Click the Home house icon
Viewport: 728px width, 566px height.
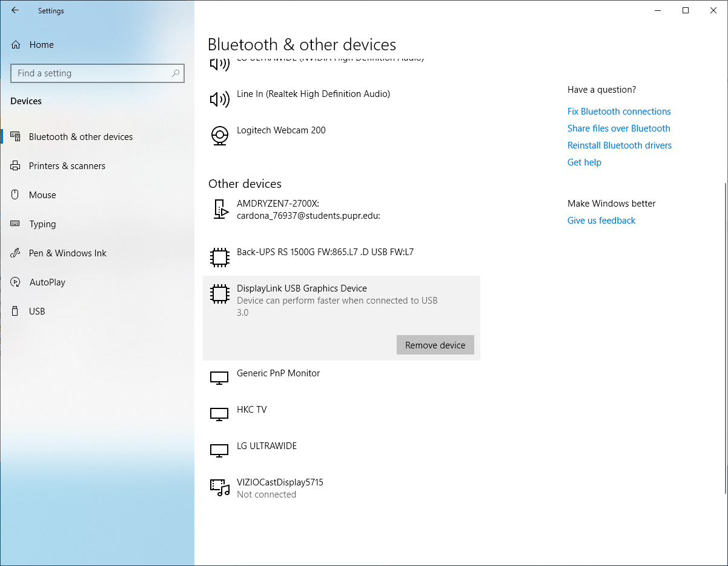point(16,45)
